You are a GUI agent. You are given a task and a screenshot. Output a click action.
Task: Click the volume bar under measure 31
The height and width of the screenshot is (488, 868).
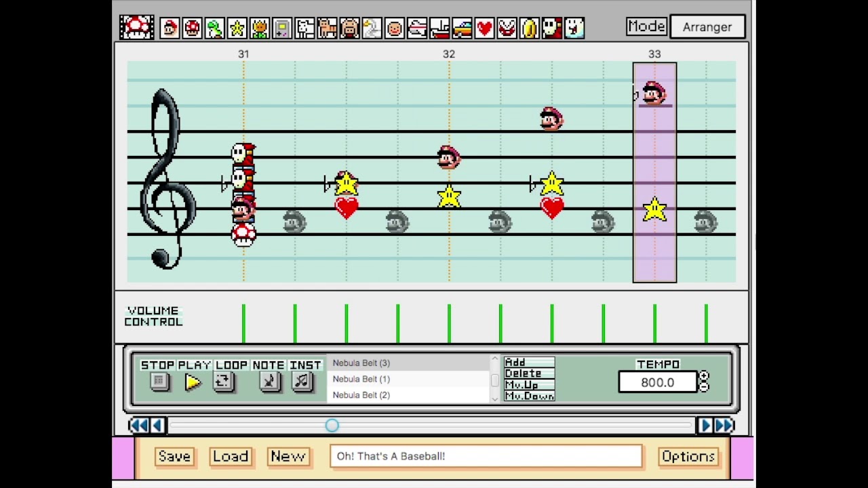tap(243, 323)
